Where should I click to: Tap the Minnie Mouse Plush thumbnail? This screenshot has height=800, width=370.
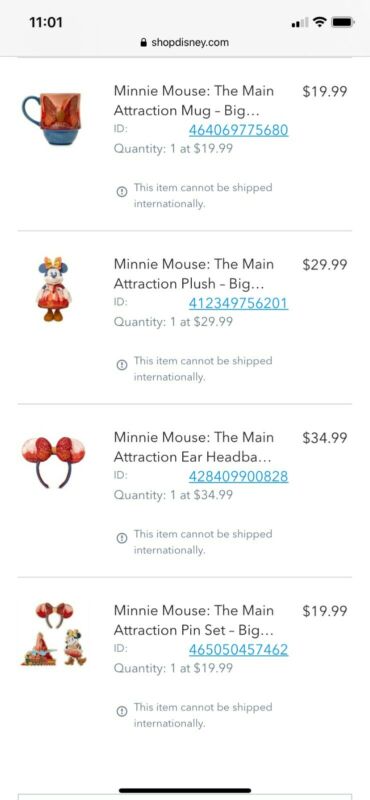54,289
